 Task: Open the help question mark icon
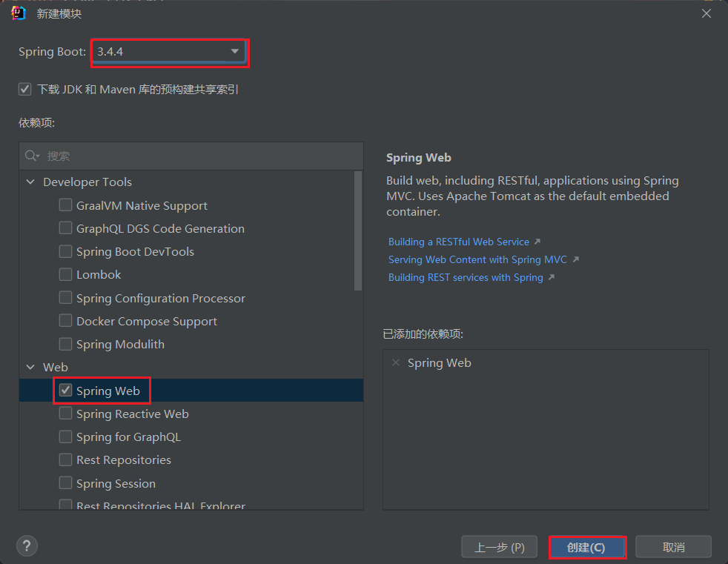[x=27, y=546]
